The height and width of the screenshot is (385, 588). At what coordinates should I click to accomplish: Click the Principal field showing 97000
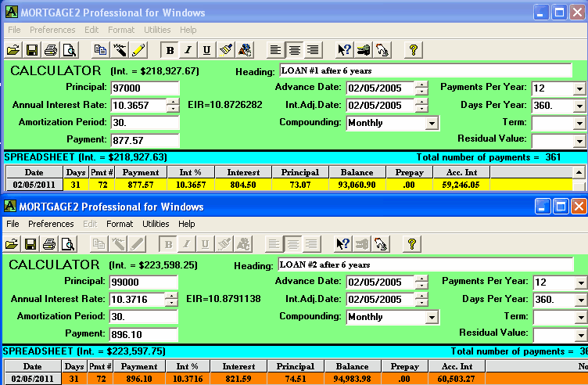(145, 87)
